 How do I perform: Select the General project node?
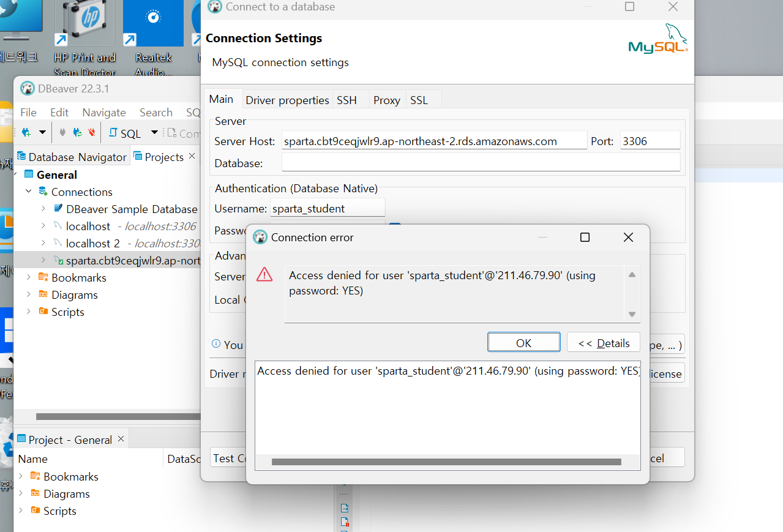click(57, 174)
